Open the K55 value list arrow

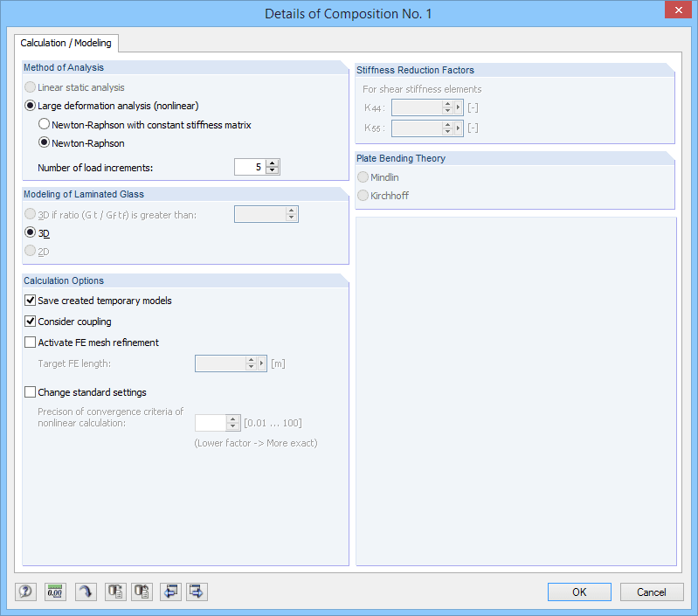click(458, 128)
